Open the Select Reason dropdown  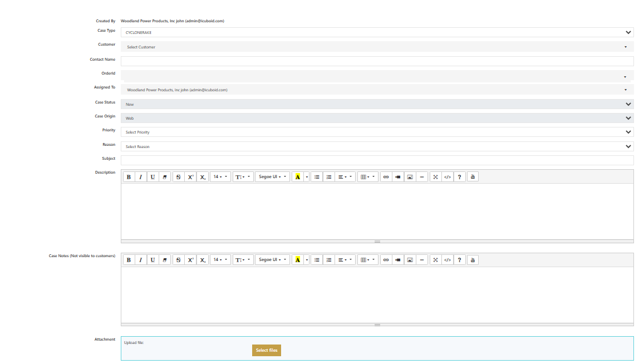(x=377, y=147)
